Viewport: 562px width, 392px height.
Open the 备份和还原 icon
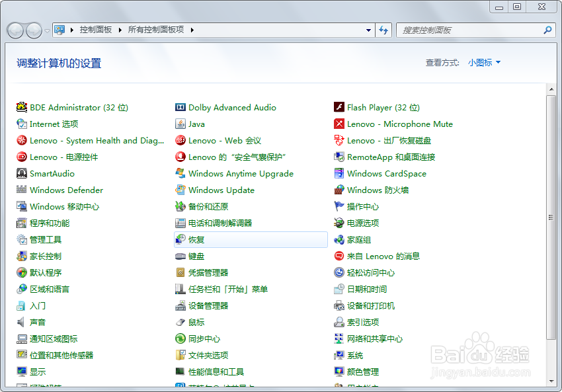click(181, 206)
